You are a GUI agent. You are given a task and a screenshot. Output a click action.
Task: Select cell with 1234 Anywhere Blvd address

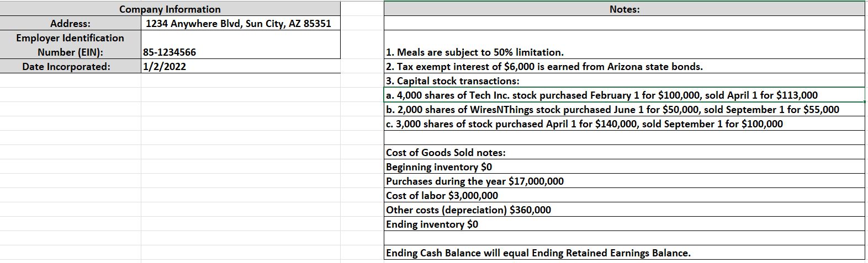pyautogui.click(x=241, y=23)
